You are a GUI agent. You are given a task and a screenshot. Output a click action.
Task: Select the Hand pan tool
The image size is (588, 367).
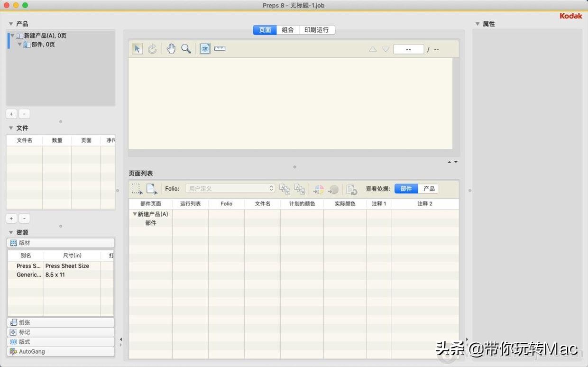(171, 48)
